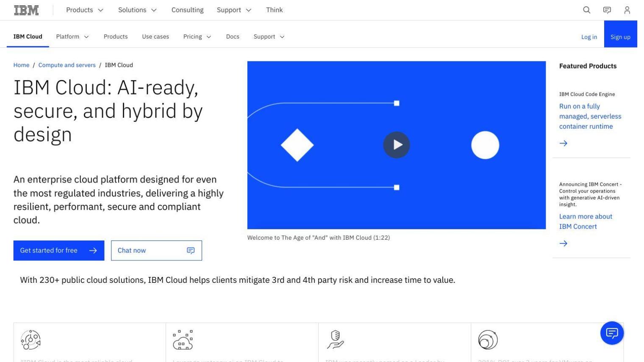Click the globe network icon in first card

pos(31,340)
